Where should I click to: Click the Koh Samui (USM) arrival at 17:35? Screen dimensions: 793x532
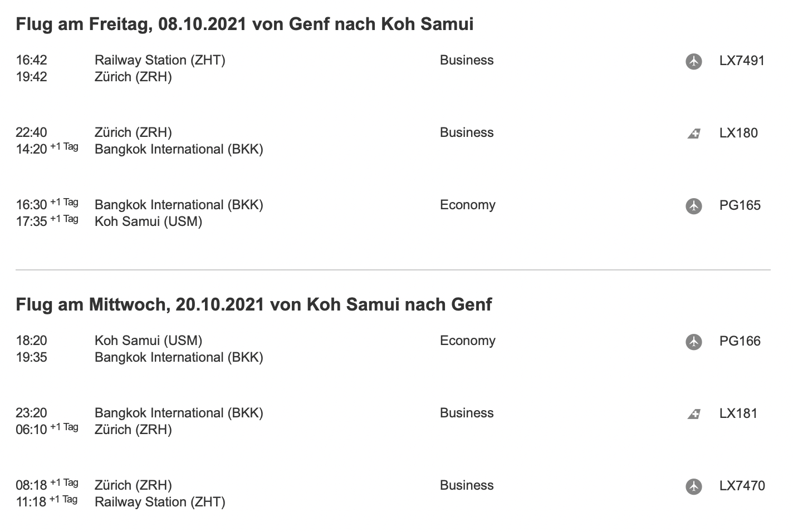tap(148, 221)
